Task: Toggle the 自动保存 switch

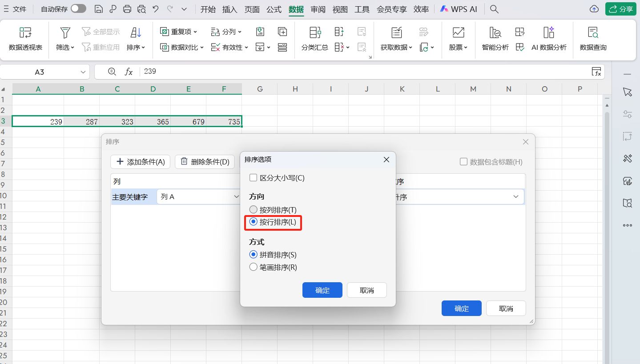Action: (x=78, y=9)
